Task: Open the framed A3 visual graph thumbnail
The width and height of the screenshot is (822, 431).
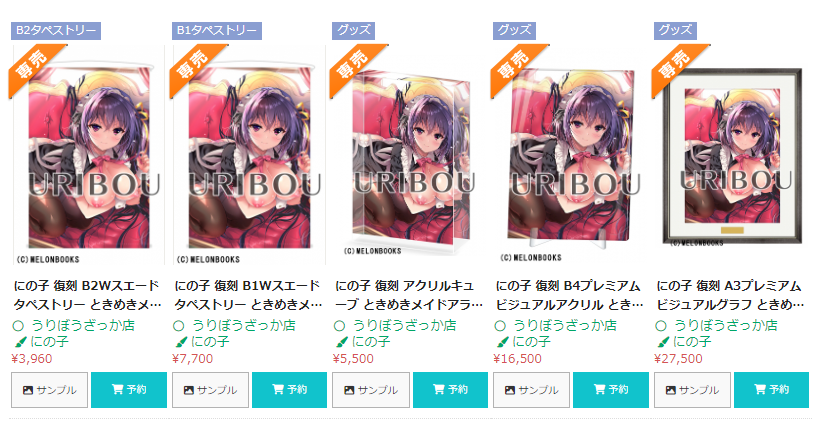Action: [x=732, y=155]
